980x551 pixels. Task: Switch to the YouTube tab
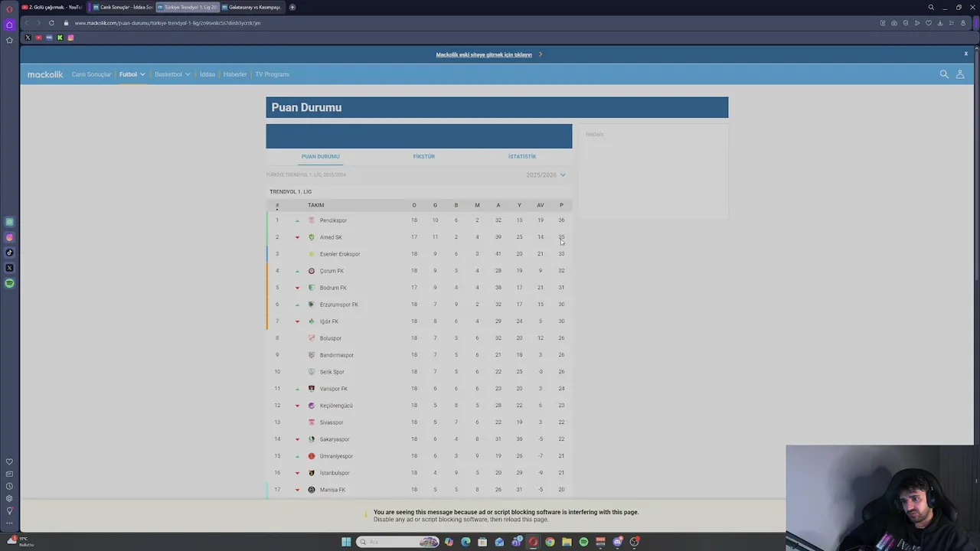pos(52,7)
